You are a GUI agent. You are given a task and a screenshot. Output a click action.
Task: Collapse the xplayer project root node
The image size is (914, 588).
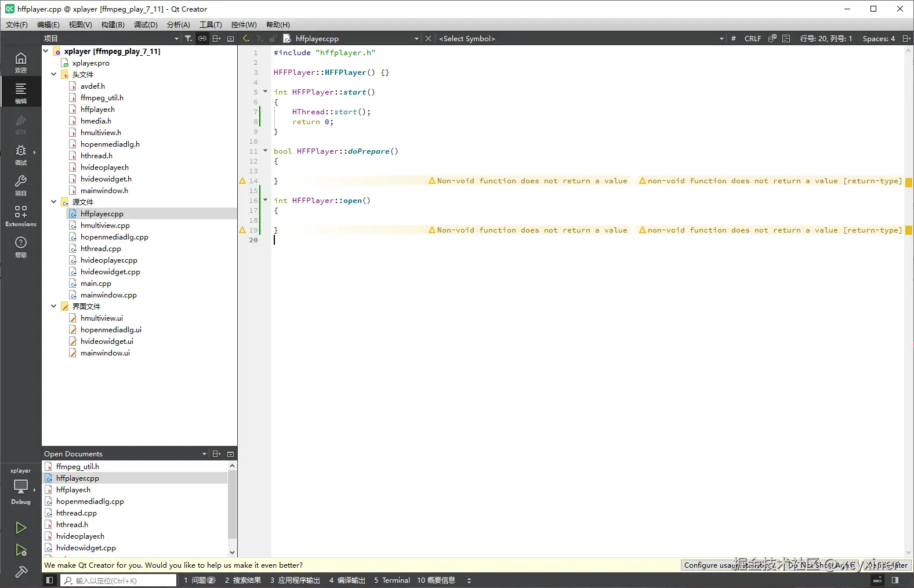(46, 51)
